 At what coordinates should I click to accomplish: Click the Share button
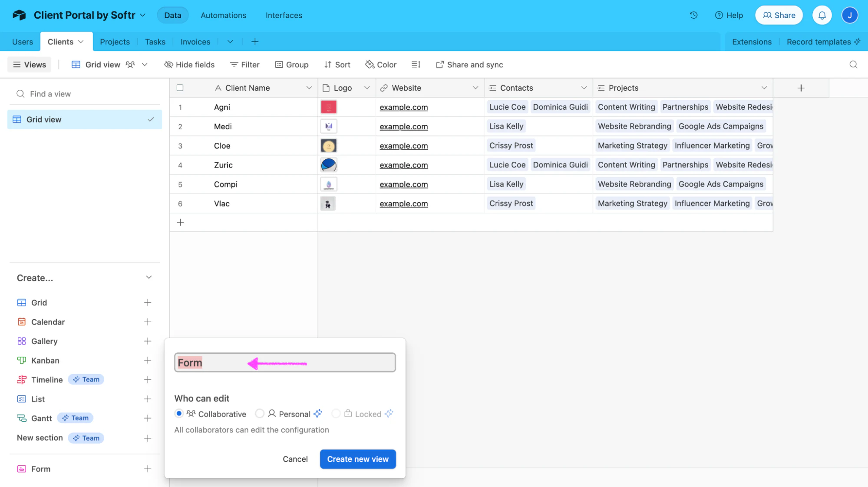click(x=779, y=15)
